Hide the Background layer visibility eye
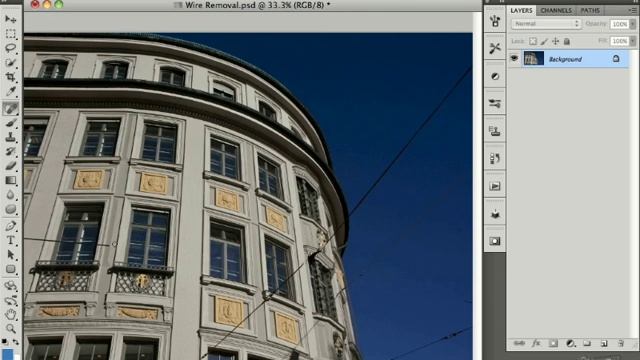Viewport: 640px width, 360px height. (514, 58)
